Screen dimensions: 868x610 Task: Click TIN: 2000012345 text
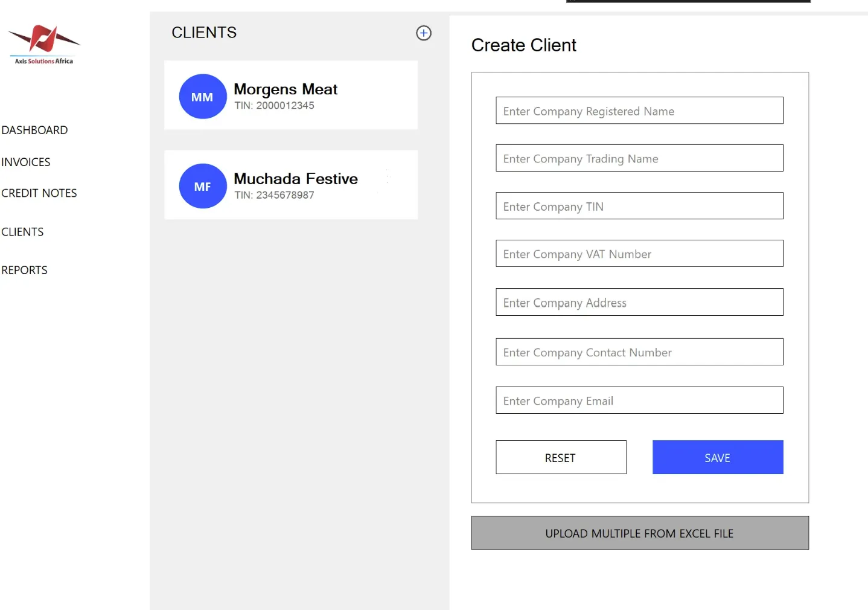click(275, 106)
